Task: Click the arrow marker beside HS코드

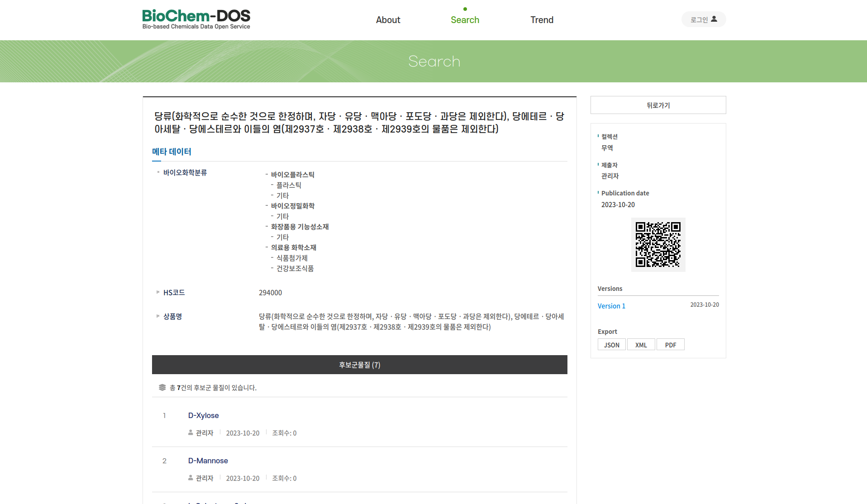Action: 158,292
